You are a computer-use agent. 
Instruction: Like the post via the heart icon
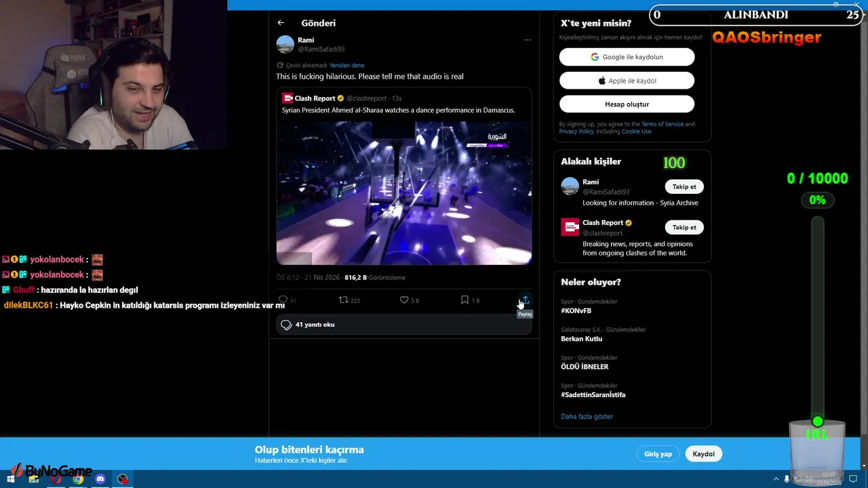click(404, 300)
